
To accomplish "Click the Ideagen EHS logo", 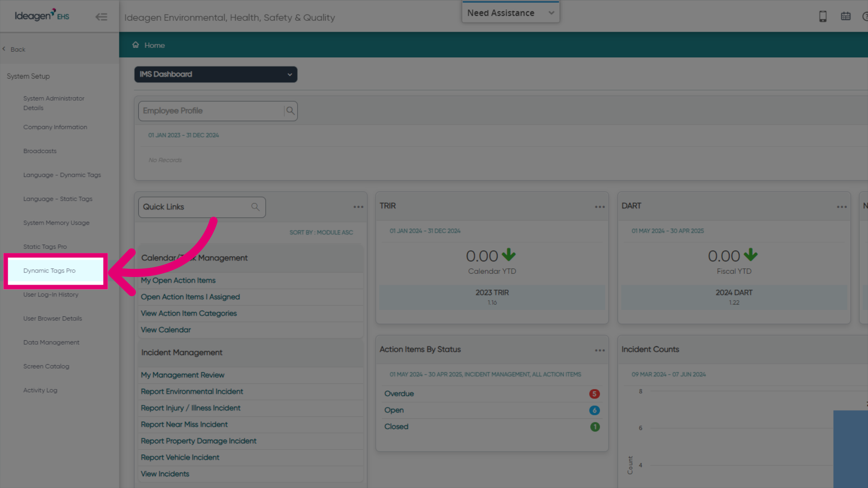I will 42,15.
